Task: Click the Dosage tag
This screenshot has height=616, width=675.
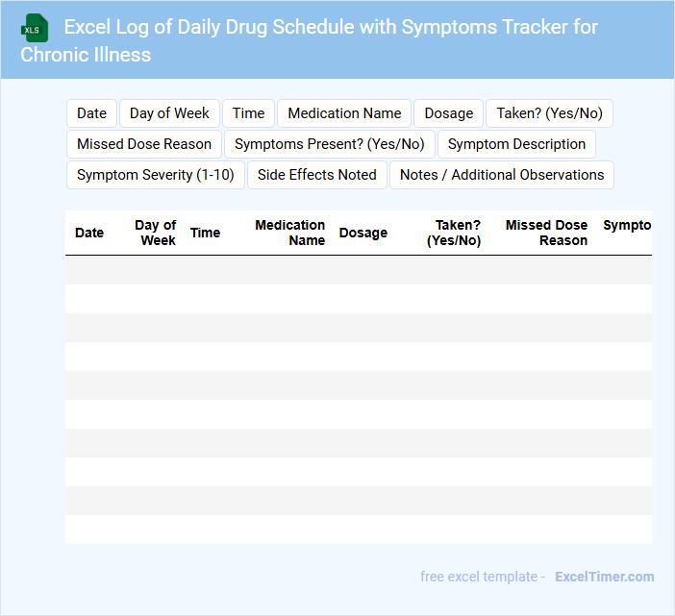Action: [448, 113]
